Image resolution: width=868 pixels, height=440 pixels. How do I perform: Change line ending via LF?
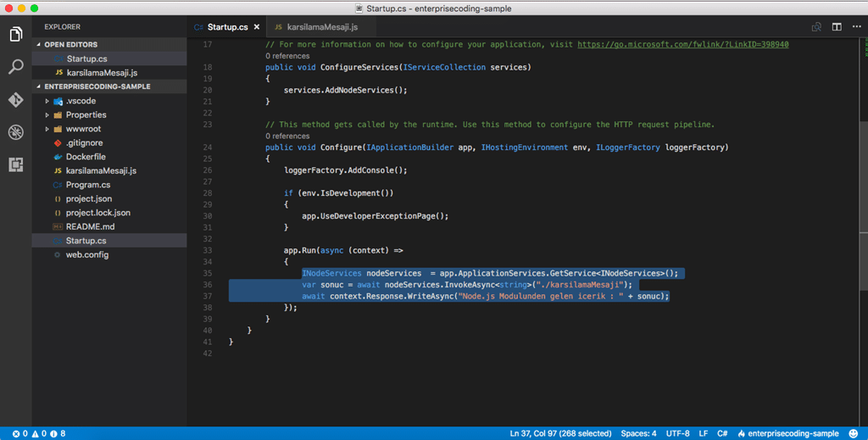coord(703,433)
